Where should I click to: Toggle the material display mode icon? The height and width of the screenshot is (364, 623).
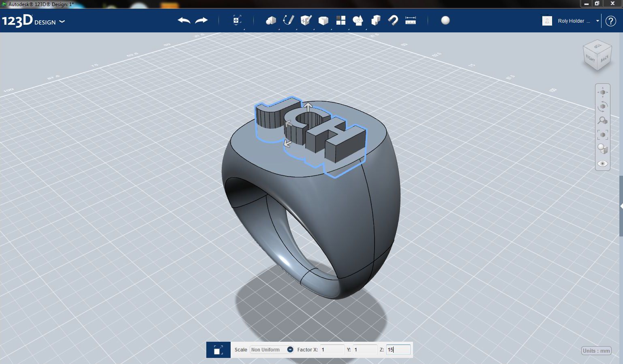602,149
